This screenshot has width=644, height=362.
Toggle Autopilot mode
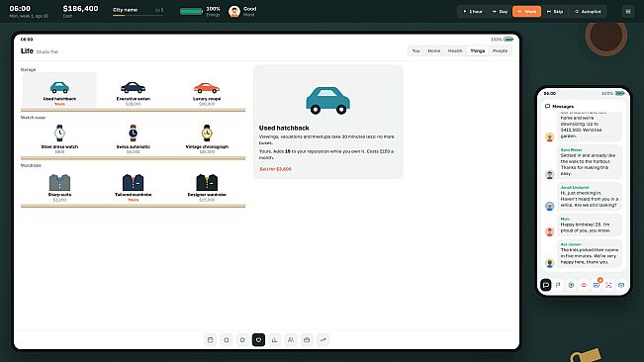(588, 12)
